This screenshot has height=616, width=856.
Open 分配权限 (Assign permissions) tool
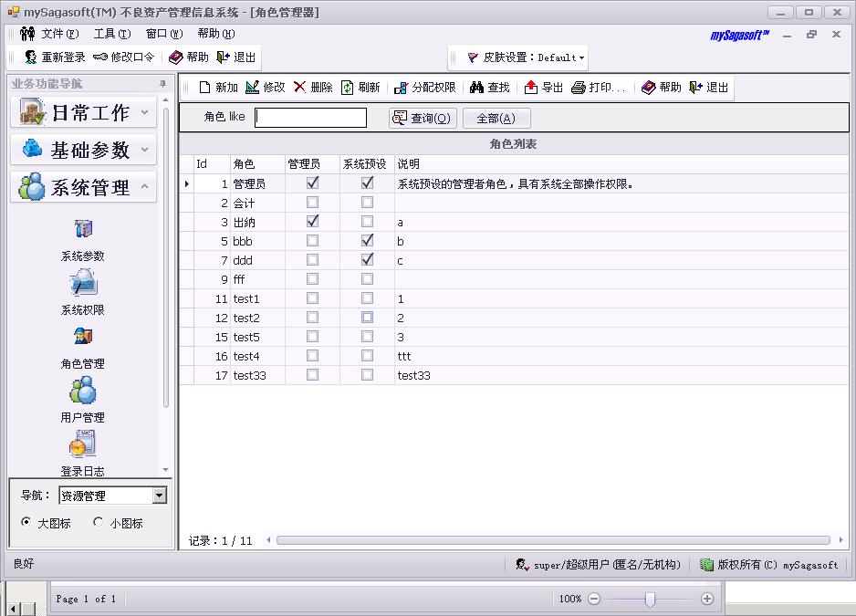pyautogui.click(x=425, y=88)
